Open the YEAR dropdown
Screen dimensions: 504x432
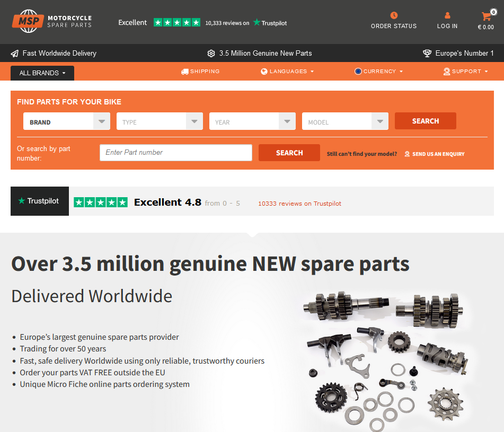[252, 121]
